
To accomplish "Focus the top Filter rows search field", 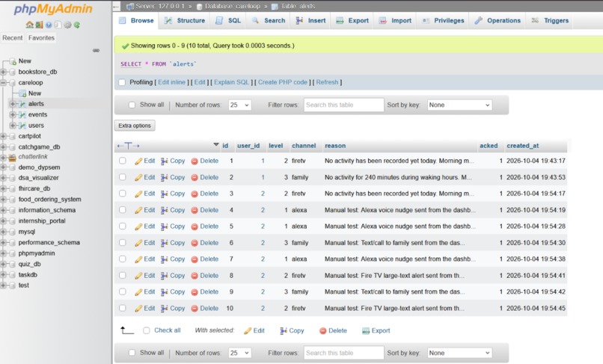I will click(x=344, y=105).
